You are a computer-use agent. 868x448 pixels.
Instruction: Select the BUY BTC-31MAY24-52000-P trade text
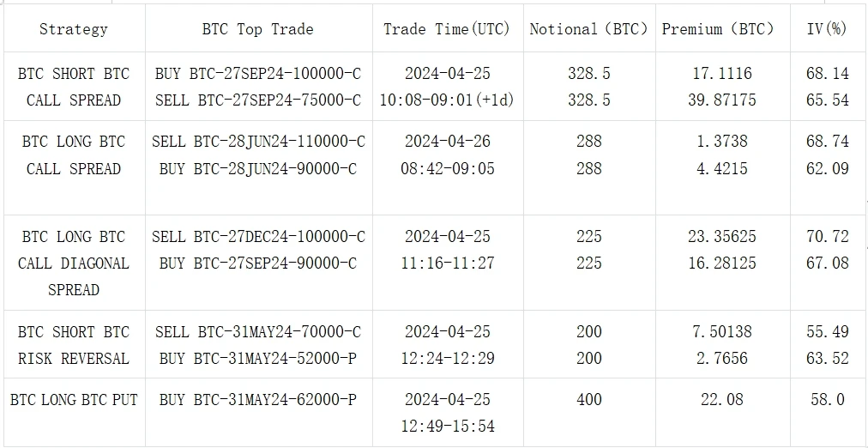tap(257, 359)
